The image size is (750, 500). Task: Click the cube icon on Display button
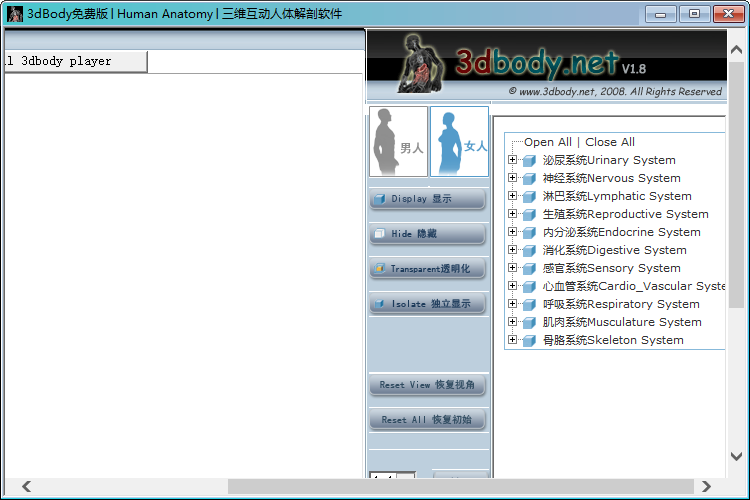[380, 199]
